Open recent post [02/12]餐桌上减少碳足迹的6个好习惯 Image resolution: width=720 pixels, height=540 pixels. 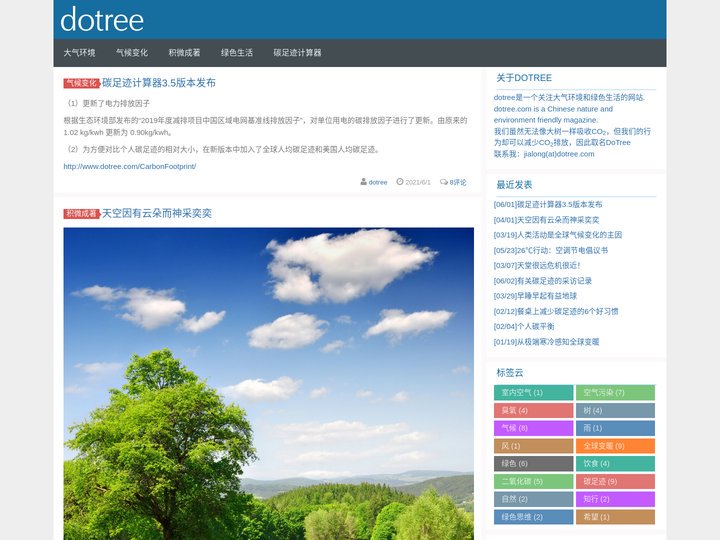(556, 311)
